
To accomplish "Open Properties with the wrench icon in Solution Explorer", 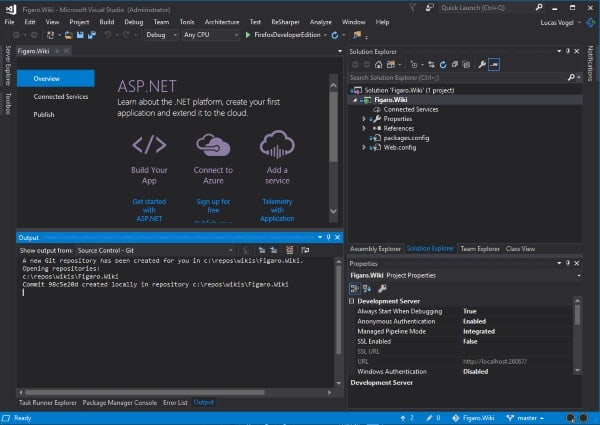I will pyautogui.click(x=482, y=64).
